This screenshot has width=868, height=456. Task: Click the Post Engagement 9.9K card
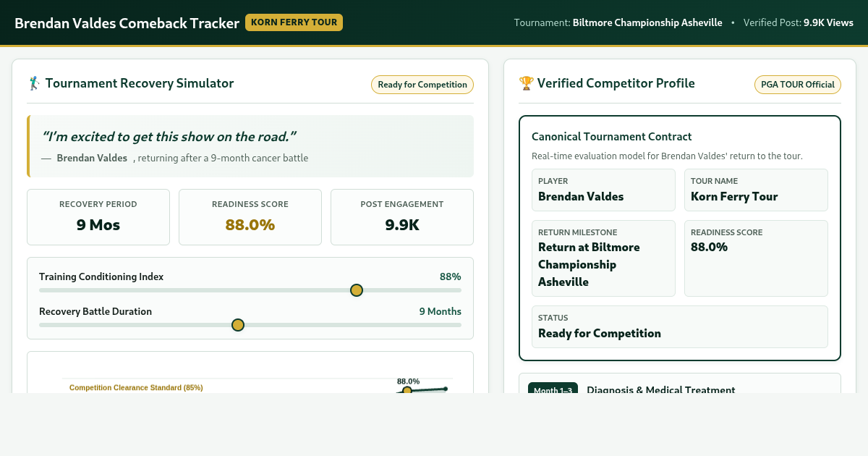tap(402, 217)
